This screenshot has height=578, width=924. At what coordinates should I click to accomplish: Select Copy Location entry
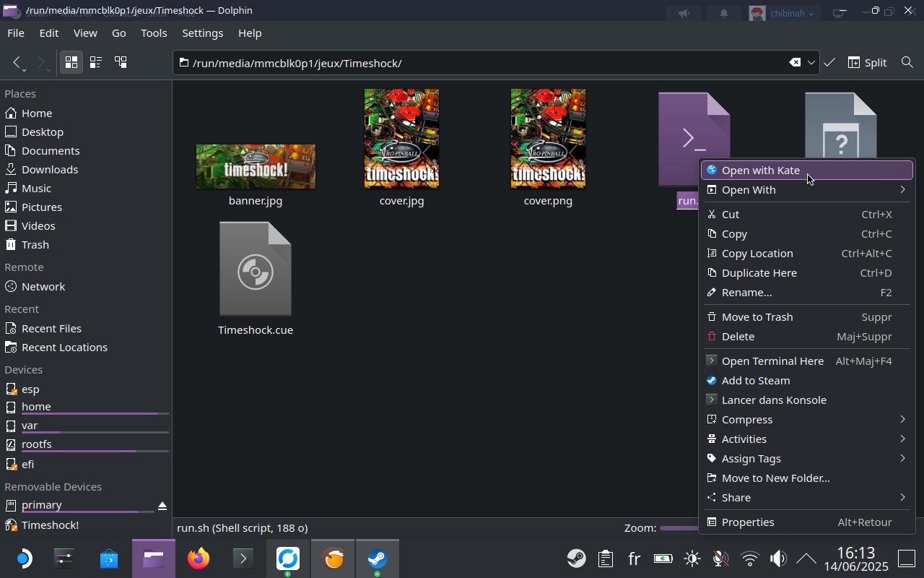click(x=807, y=254)
